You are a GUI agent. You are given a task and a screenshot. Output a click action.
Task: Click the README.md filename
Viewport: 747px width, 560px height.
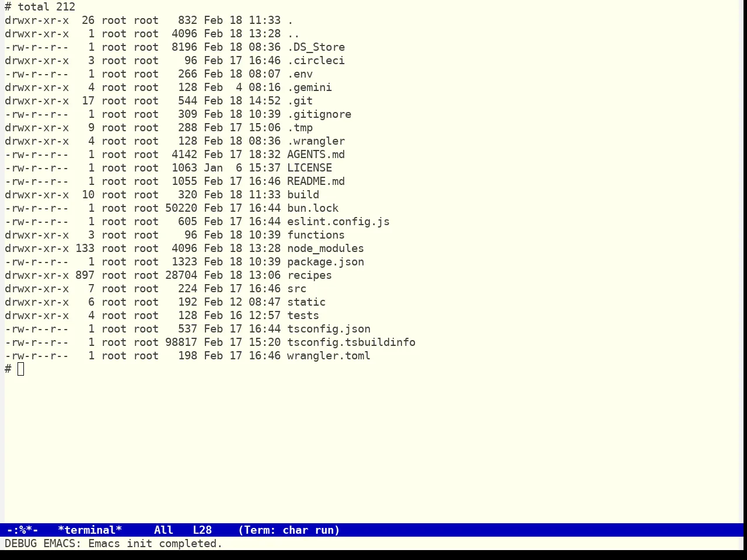click(316, 181)
